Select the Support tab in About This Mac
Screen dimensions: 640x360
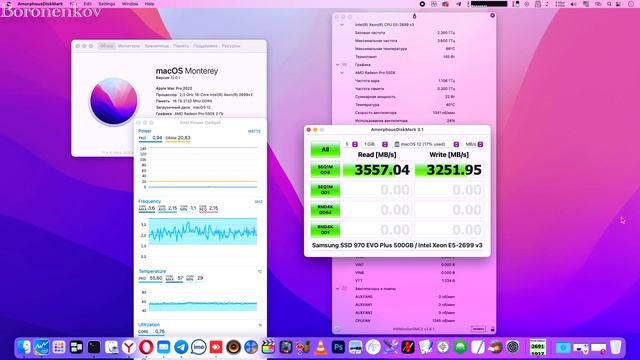tap(205, 46)
